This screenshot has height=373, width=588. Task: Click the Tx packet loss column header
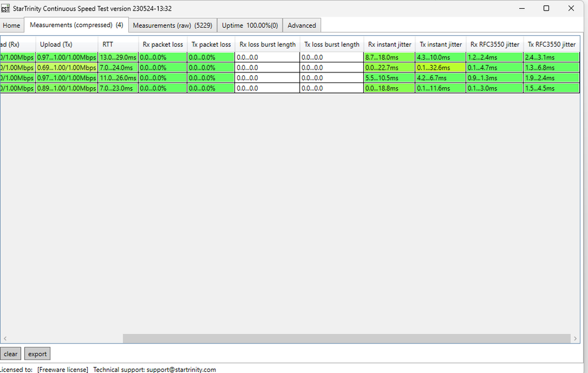[211, 44]
